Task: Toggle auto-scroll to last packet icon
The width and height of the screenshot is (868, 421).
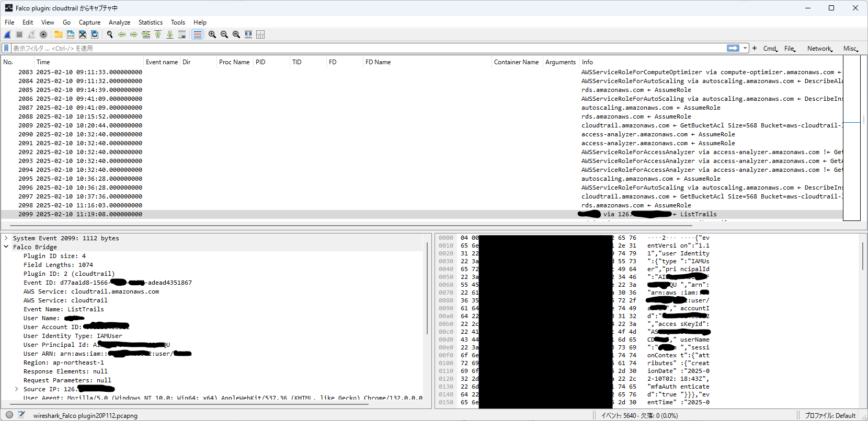Action: [182, 34]
